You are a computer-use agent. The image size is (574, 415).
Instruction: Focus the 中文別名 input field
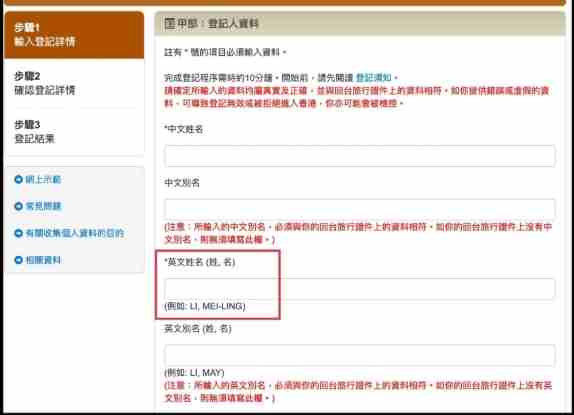359,209
